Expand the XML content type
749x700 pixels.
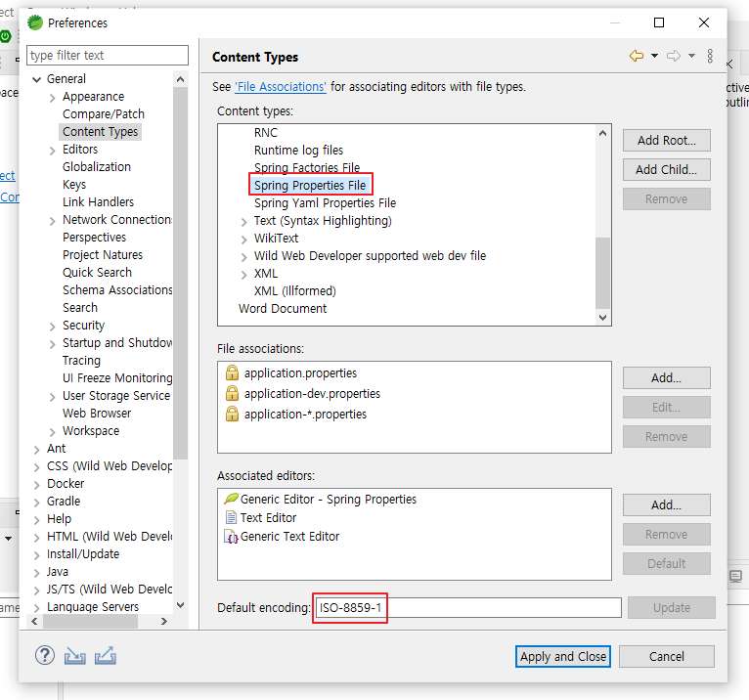tap(243, 275)
